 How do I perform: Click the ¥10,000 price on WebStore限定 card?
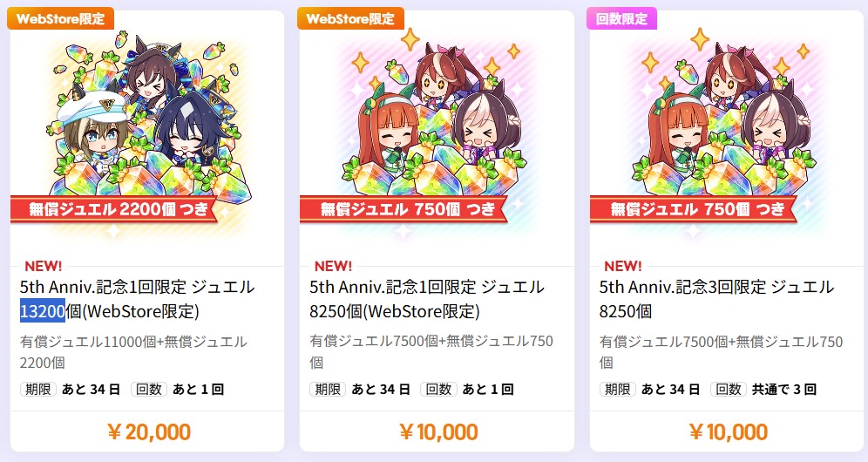(438, 432)
